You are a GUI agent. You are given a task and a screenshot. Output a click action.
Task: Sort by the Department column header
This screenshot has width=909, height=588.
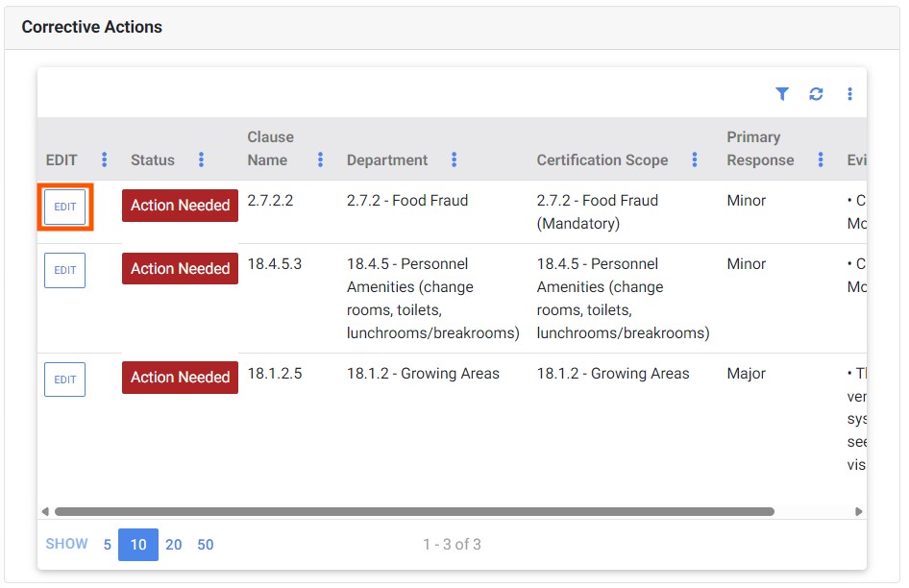click(387, 160)
